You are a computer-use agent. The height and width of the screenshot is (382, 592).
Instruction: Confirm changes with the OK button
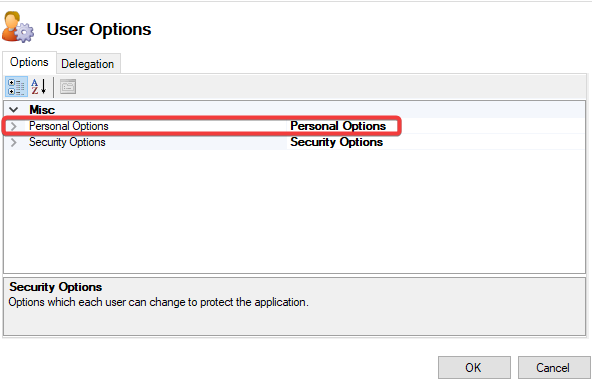tap(474, 367)
